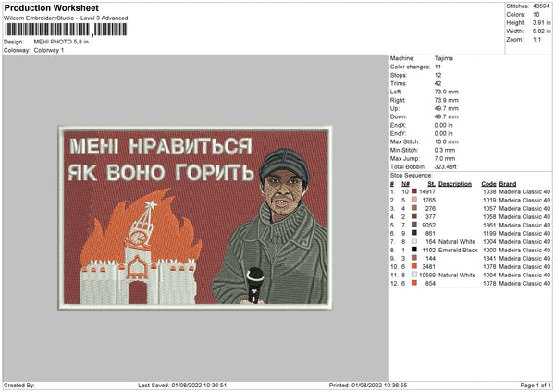Select the Colorway 1 value
The height and width of the screenshot is (392, 555).
click(49, 50)
